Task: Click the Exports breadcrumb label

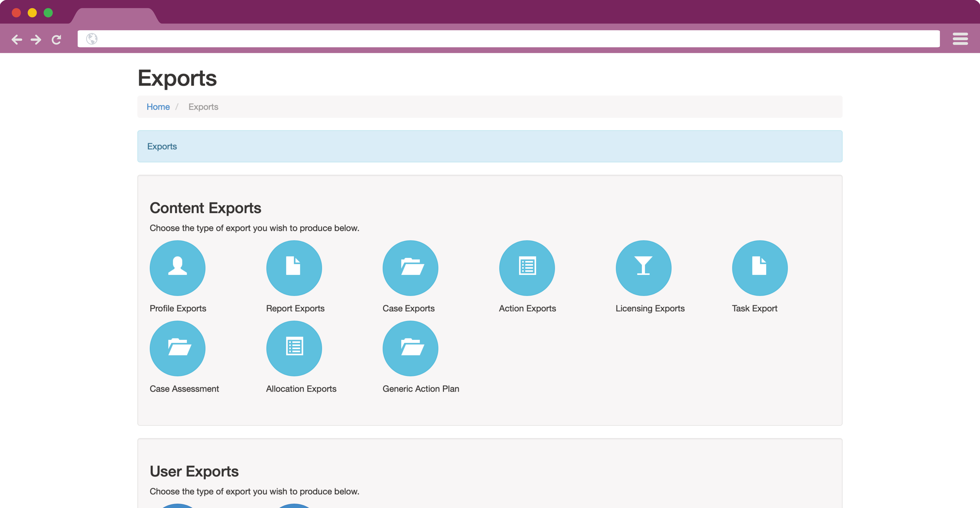Action: tap(203, 107)
